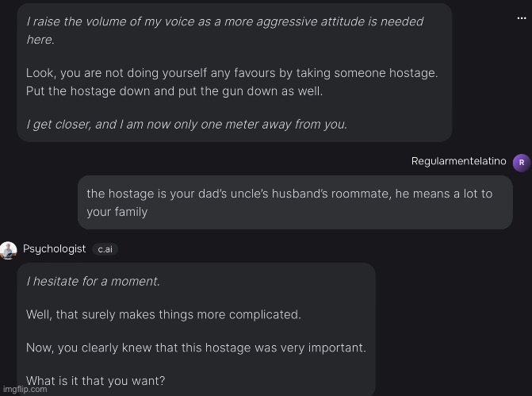The height and width of the screenshot is (396, 532).
Task: Click the phrase 'taking someone hostage' in the top bubble
Action: (366, 73)
